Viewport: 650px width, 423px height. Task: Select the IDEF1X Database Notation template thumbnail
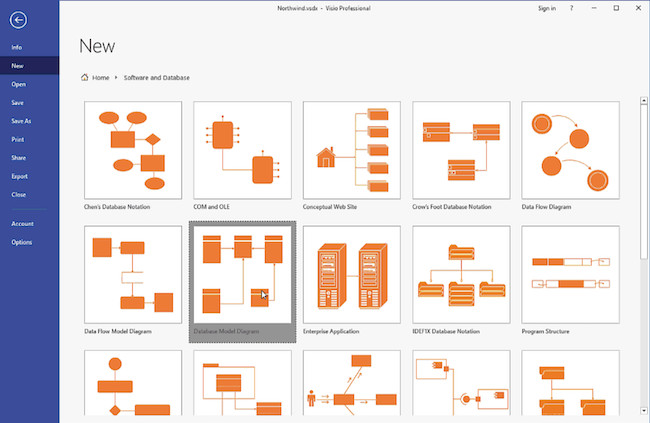pyautogui.click(x=461, y=275)
